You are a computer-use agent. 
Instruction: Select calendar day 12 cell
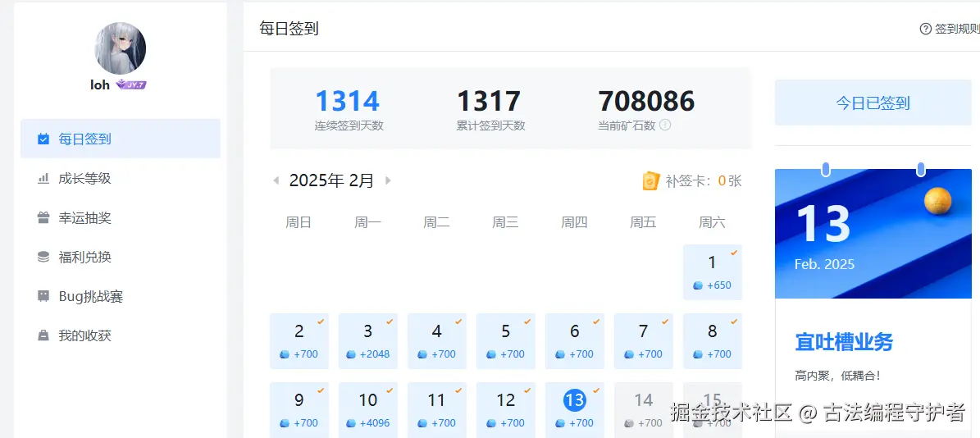pos(506,410)
